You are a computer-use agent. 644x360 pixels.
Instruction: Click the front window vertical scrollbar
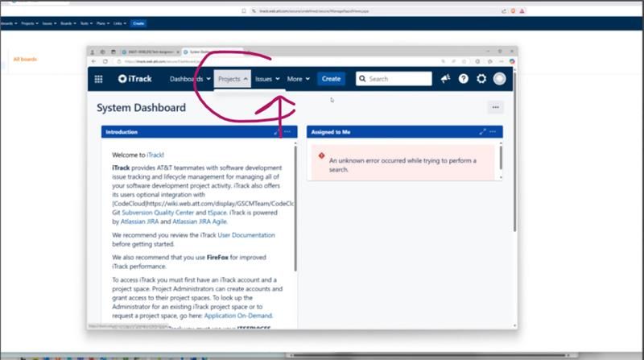514,152
